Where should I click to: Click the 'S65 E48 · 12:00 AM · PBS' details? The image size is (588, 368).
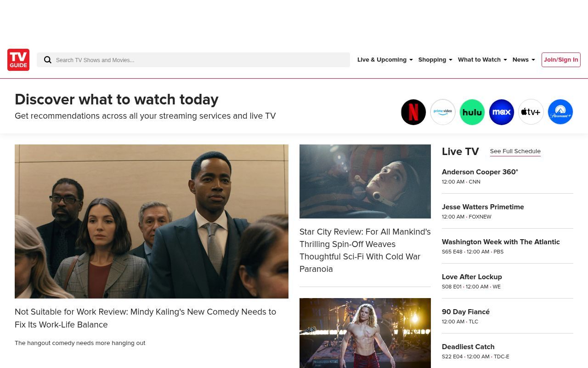(x=473, y=252)
